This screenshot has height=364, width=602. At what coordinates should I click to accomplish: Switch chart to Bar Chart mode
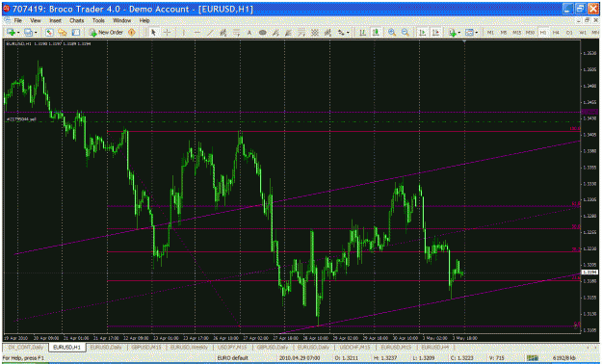(362, 33)
